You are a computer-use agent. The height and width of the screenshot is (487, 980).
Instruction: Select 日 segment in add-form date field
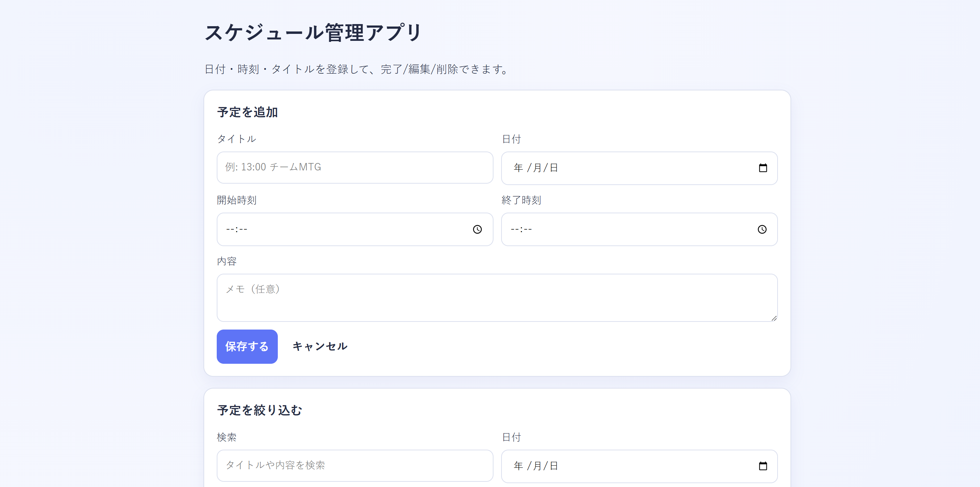[x=554, y=168]
